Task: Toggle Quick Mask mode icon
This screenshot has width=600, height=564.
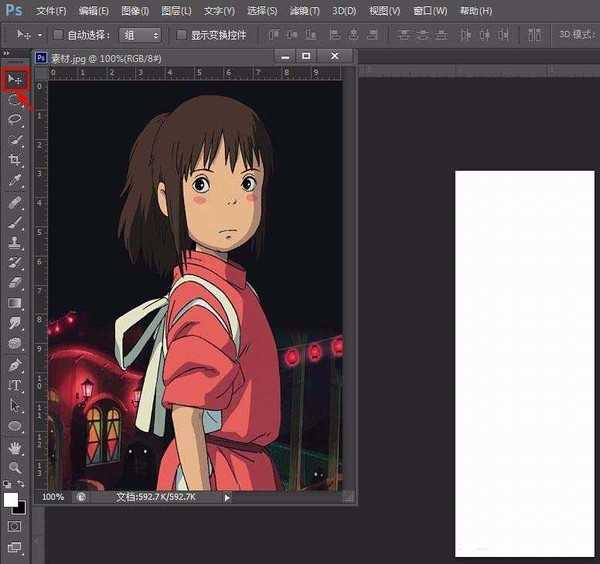Action: [15, 526]
